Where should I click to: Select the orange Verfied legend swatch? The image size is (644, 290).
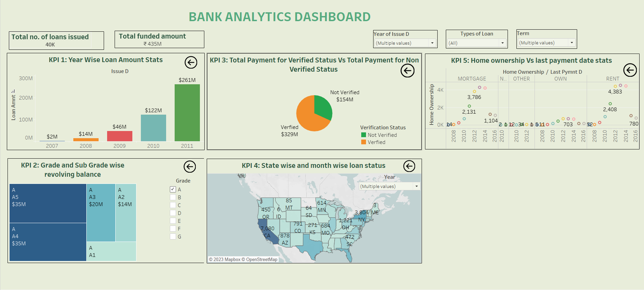point(364,142)
